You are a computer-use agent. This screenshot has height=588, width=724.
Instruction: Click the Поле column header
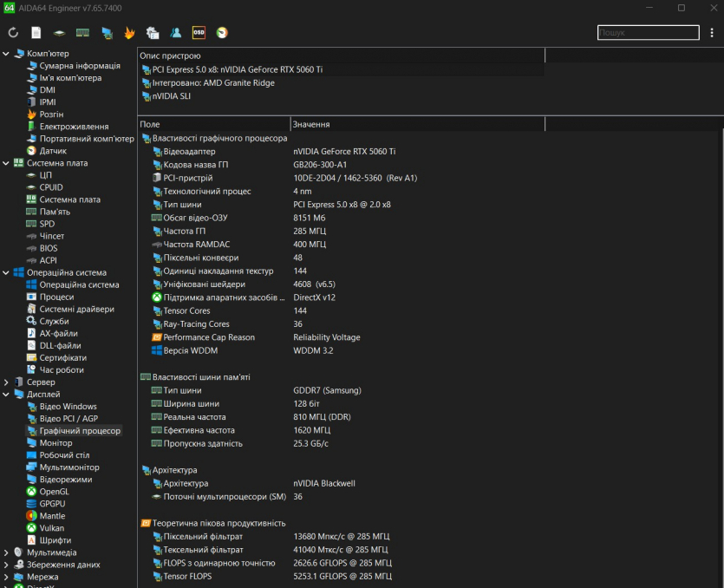(x=149, y=125)
